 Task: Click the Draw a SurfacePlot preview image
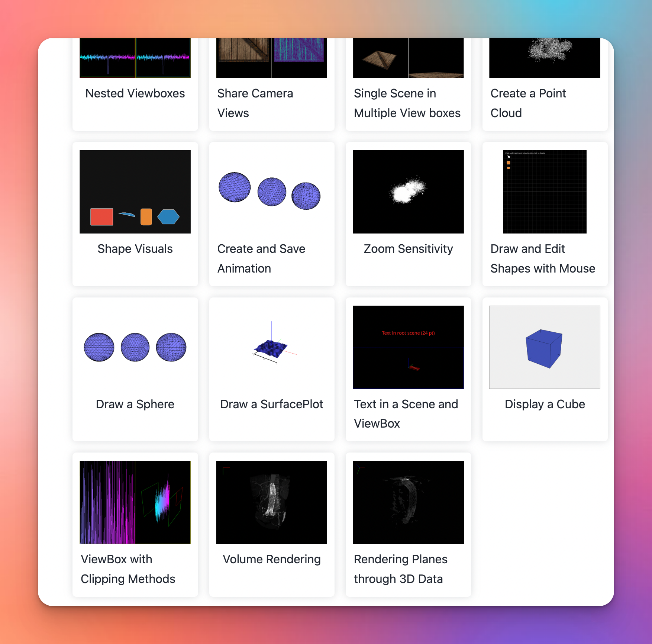pyautogui.click(x=271, y=347)
